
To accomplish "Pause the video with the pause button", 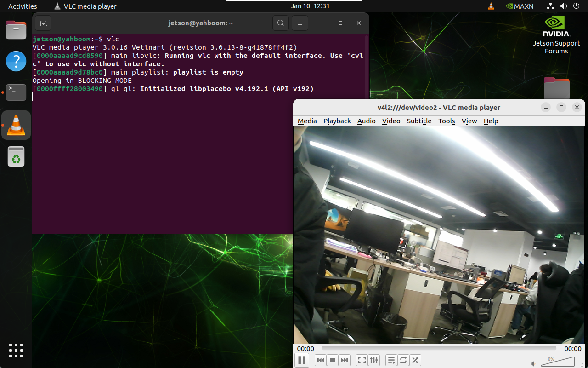I will point(302,360).
